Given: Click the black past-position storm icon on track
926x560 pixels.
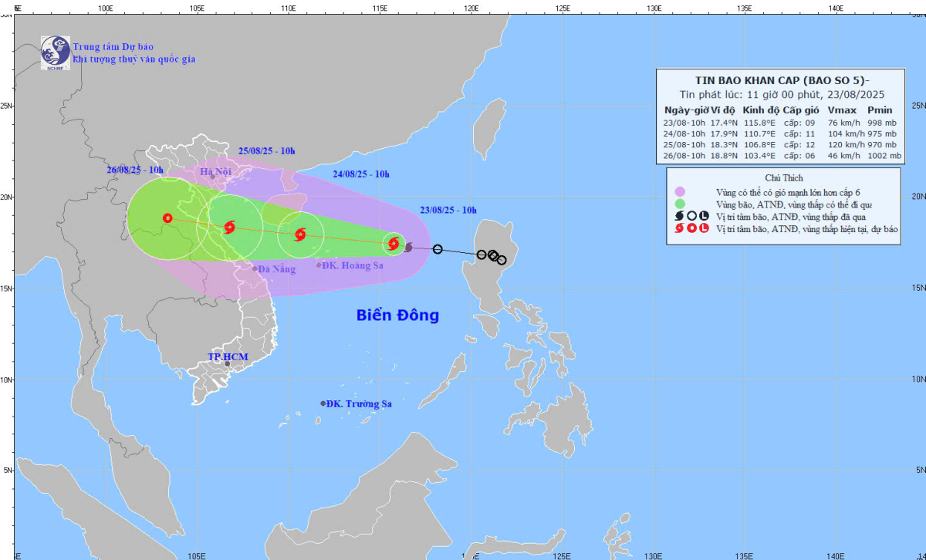Looking at the screenshot, I should click(408, 247).
